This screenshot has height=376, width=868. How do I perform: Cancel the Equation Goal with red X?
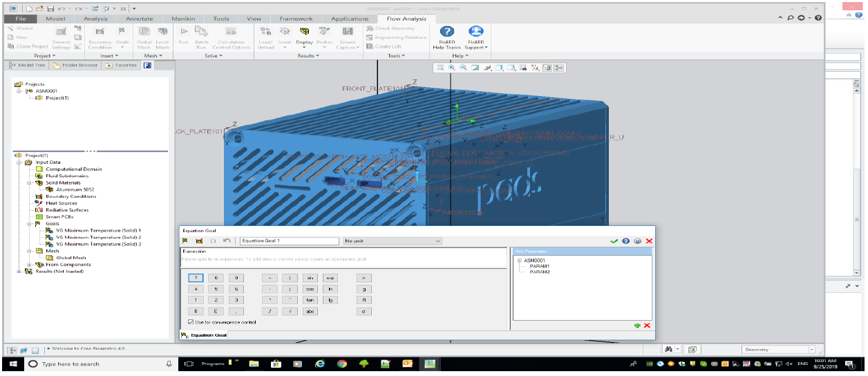[649, 241]
